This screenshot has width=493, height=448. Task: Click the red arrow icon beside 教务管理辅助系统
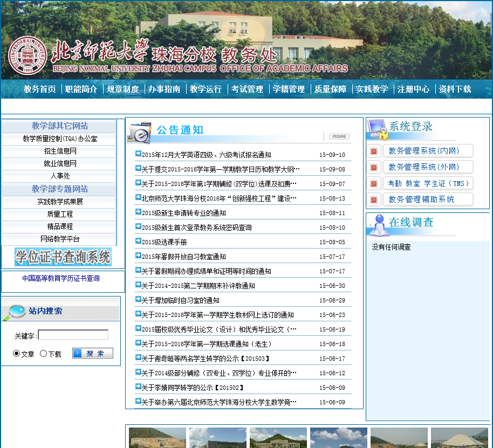point(374,200)
